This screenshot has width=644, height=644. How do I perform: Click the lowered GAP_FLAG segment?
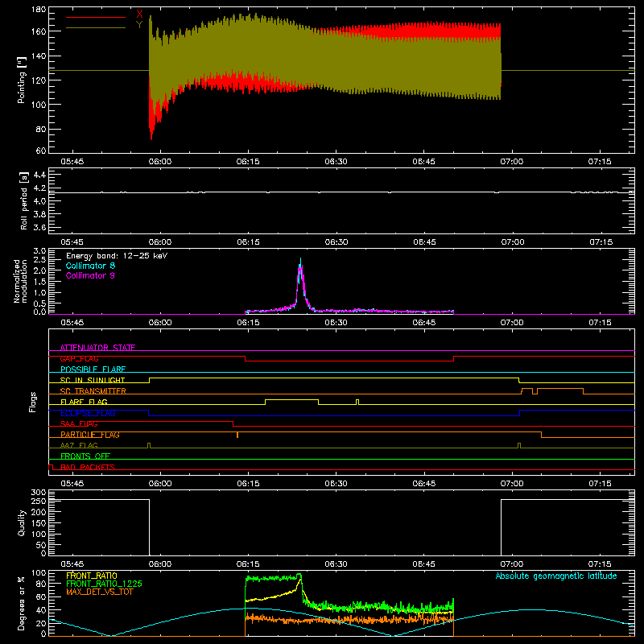click(x=349, y=361)
